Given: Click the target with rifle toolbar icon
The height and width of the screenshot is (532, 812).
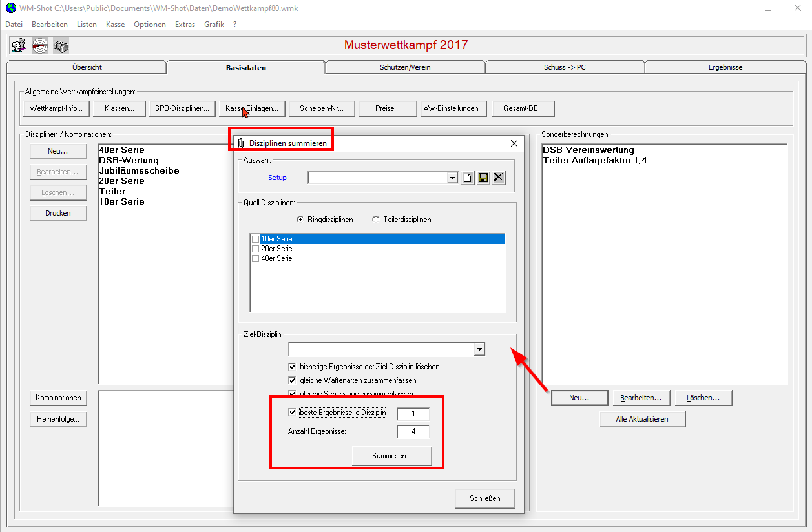Looking at the screenshot, I should pyautogui.click(x=40, y=46).
